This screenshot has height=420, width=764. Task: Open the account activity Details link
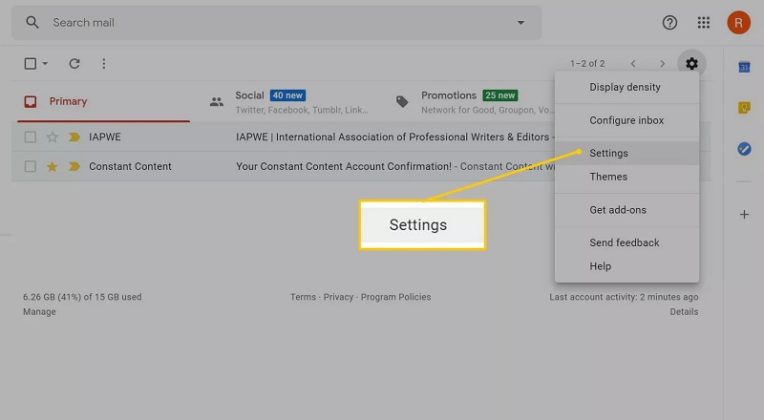pyautogui.click(x=684, y=312)
